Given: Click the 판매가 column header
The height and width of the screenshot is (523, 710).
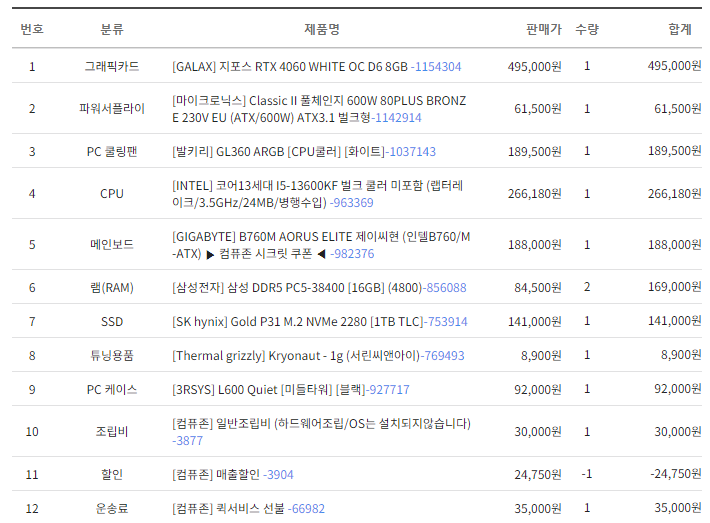Looking at the screenshot, I should (544, 29).
